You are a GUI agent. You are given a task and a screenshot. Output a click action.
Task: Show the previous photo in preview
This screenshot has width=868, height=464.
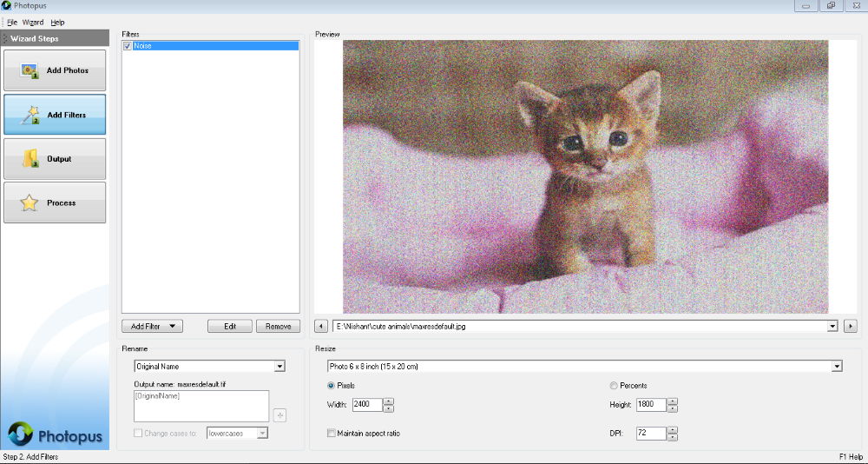(x=320, y=327)
